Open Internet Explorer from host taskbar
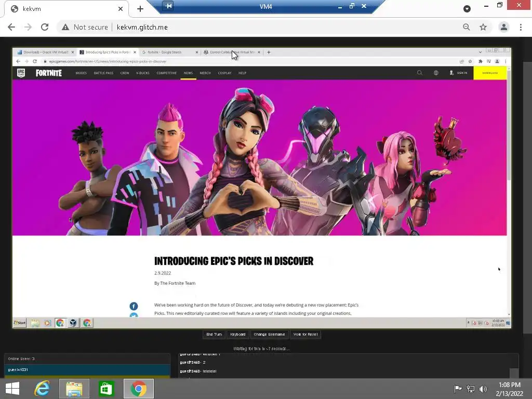Image resolution: width=532 pixels, height=399 pixels. (x=42, y=389)
